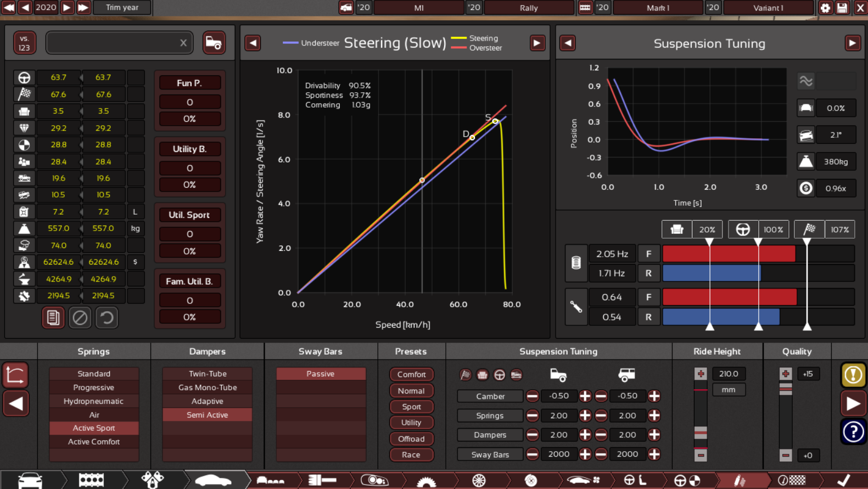Open the aerodynamics tab with fan icon
Screen dimensions: 868x489
point(583,480)
